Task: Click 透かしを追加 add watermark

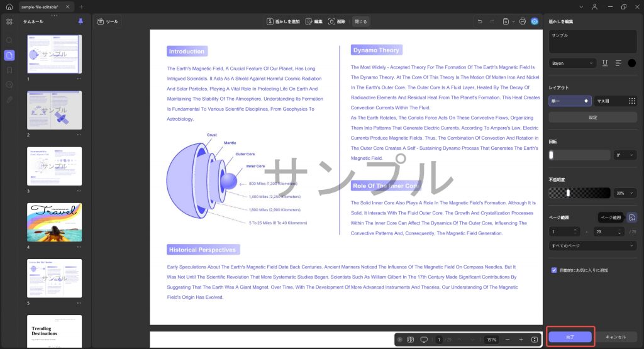Action: pyautogui.click(x=283, y=21)
